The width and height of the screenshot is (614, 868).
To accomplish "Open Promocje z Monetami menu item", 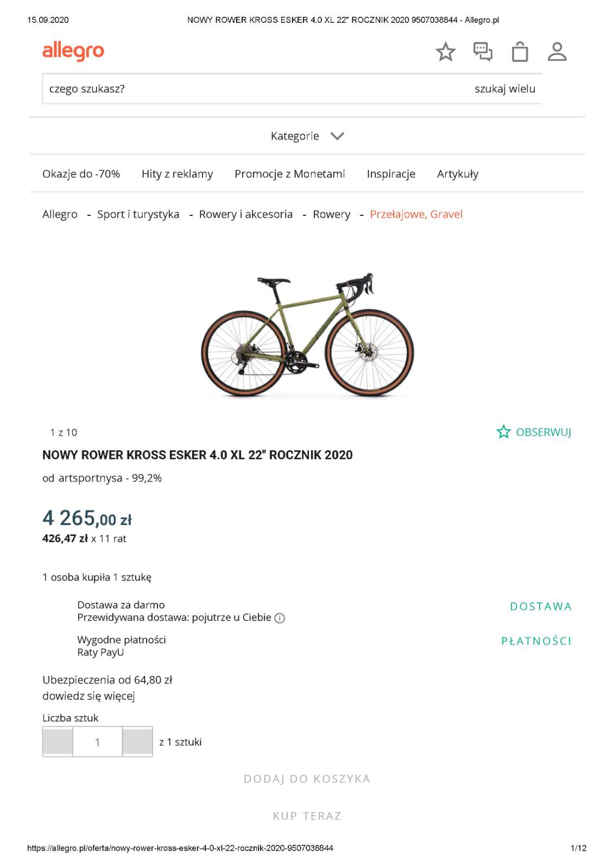I will pyautogui.click(x=289, y=174).
